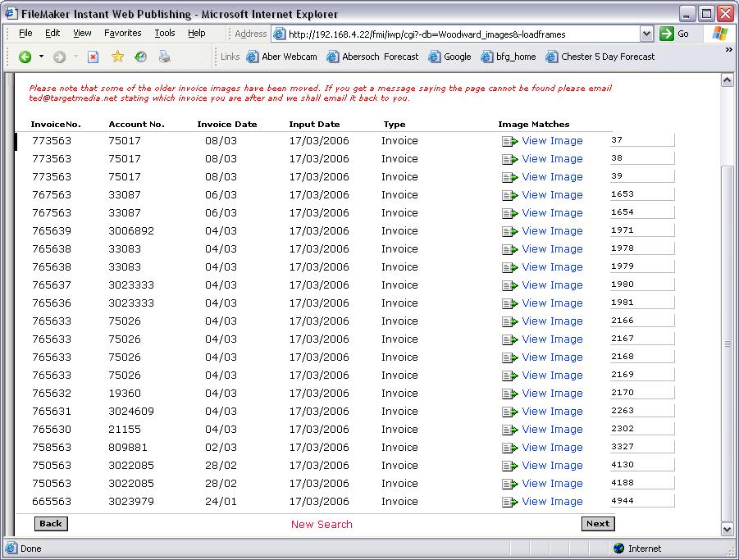The height and width of the screenshot is (560, 739).
Task: Expand the address bar dropdown arrow
Action: (x=646, y=34)
